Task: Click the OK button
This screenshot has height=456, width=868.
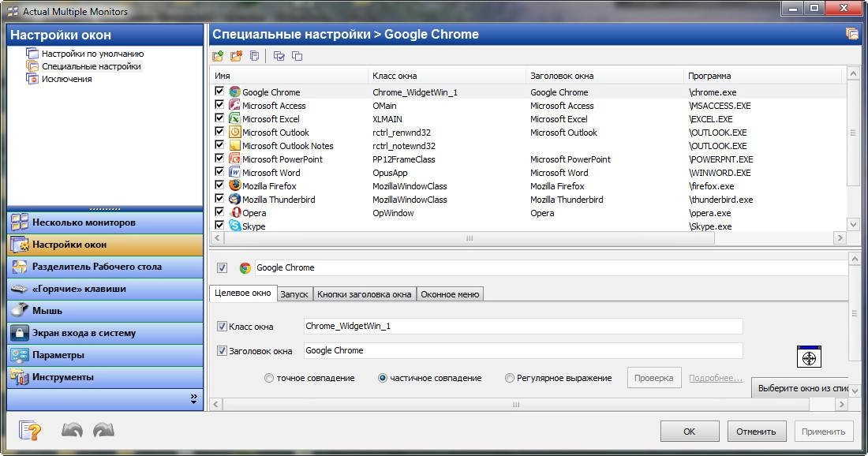Action: click(690, 431)
